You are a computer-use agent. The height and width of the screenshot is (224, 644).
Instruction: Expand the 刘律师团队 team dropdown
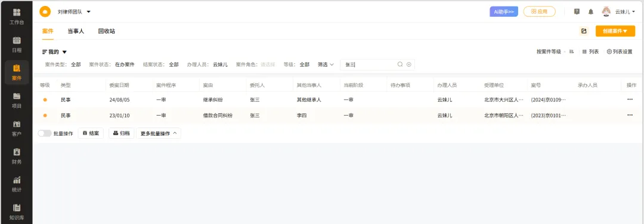point(88,12)
